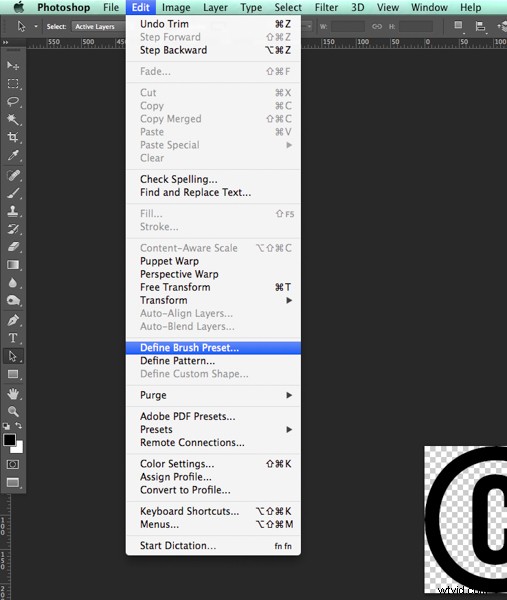Select the Move tool in toolbar
The height and width of the screenshot is (600, 507).
(x=13, y=66)
